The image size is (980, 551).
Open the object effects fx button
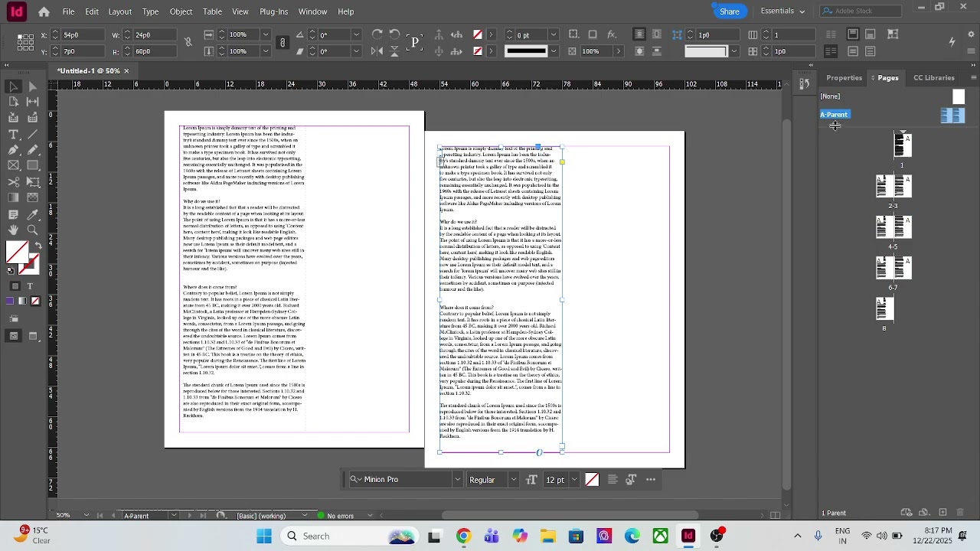point(612,34)
